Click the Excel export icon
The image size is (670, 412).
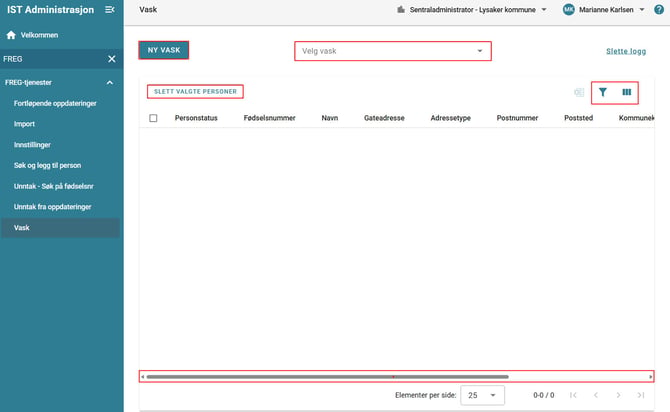pyautogui.click(x=579, y=92)
